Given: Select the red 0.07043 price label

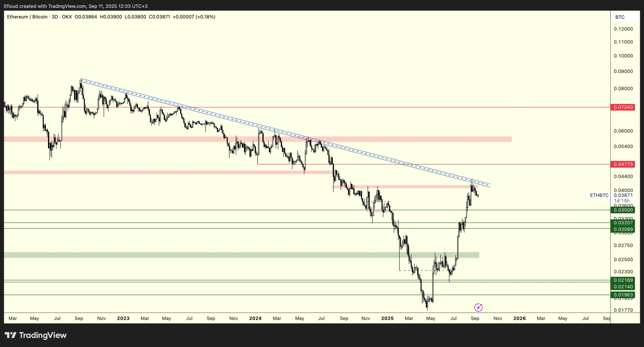Looking at the screenshot, I should click(623, 107).
